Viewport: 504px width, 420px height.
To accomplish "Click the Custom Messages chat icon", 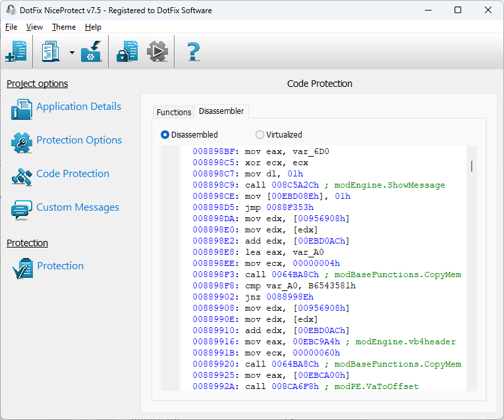I will tap(22, 210).
